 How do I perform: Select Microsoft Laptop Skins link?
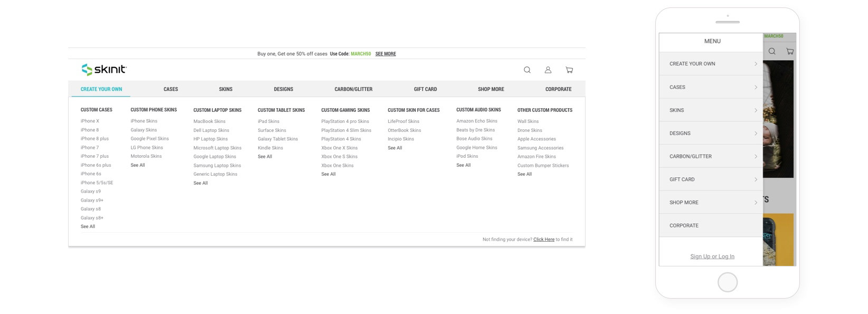[218, 148]
